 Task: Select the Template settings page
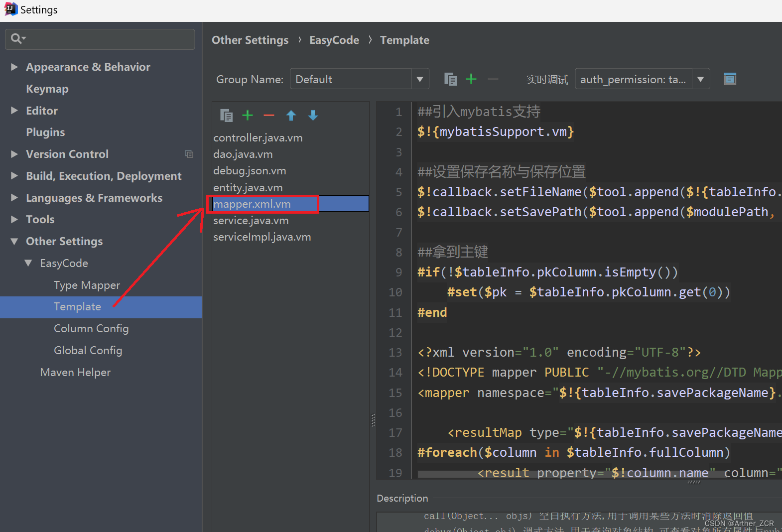click(101, 307)
